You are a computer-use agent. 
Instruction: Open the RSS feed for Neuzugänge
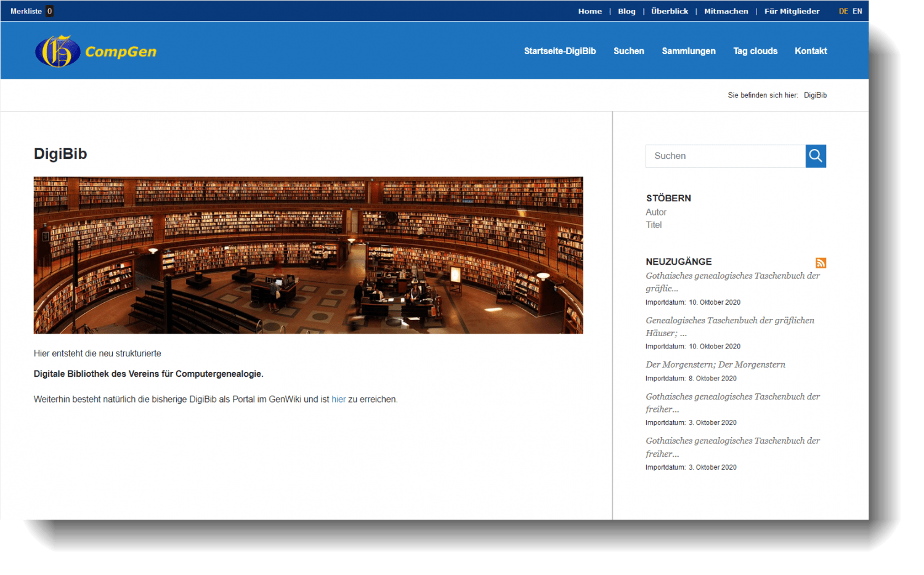pyautogui.click(x=821, y=262)
